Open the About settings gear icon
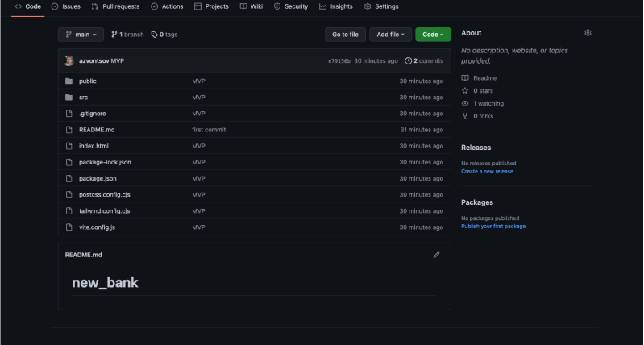The width and height of the screenshot is (644, 345). click(x=588, y=33)
